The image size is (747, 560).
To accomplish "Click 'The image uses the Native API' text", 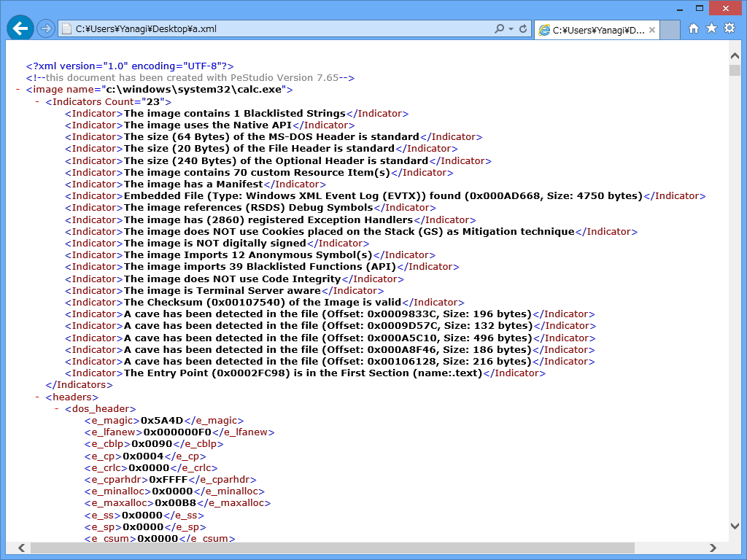I will [208, 125].
